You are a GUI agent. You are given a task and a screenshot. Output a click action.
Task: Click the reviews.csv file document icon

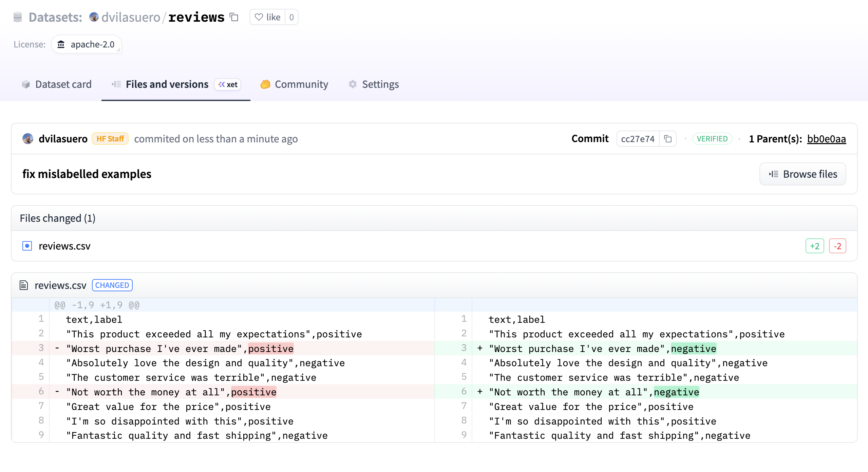[23, 285]
